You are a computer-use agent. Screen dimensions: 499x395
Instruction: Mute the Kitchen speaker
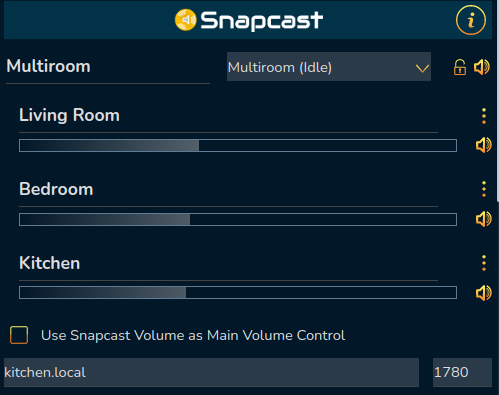(483, 293)
